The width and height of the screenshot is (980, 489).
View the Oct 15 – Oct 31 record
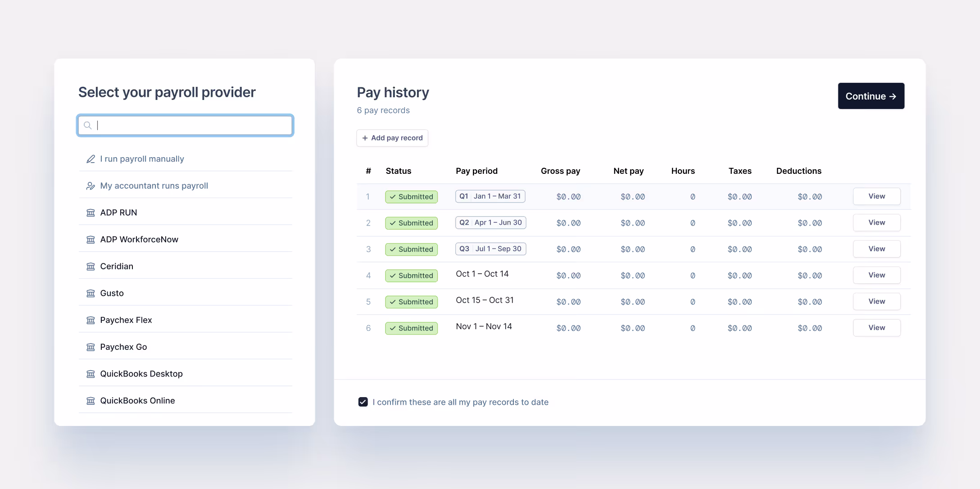tap(876, 302)
